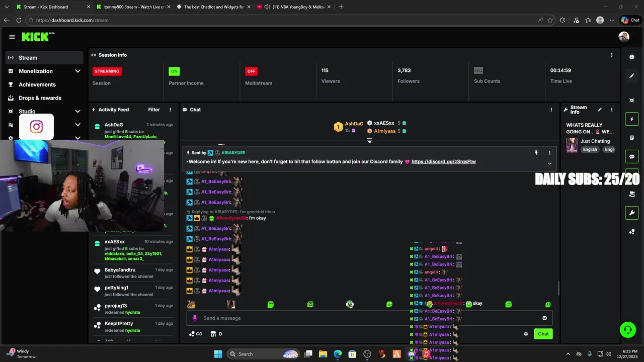Click the notes document icon in right rail
Image resolution: width=644 pixels, height=362 pixels.
point(632,138)
